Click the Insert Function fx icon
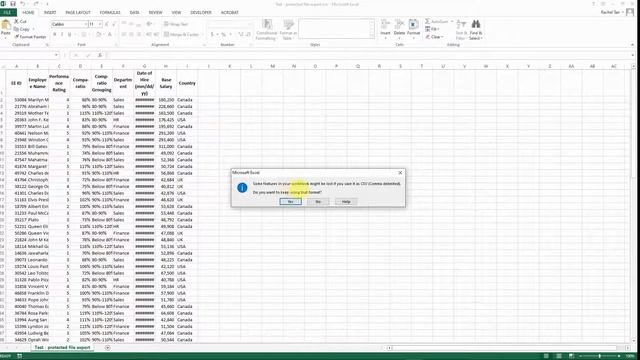 [100, 55]
